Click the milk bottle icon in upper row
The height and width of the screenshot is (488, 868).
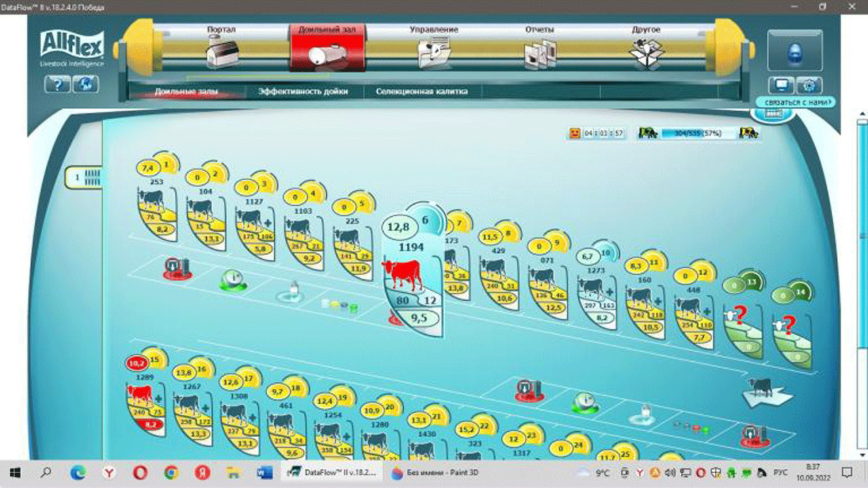tap(292, 291)
